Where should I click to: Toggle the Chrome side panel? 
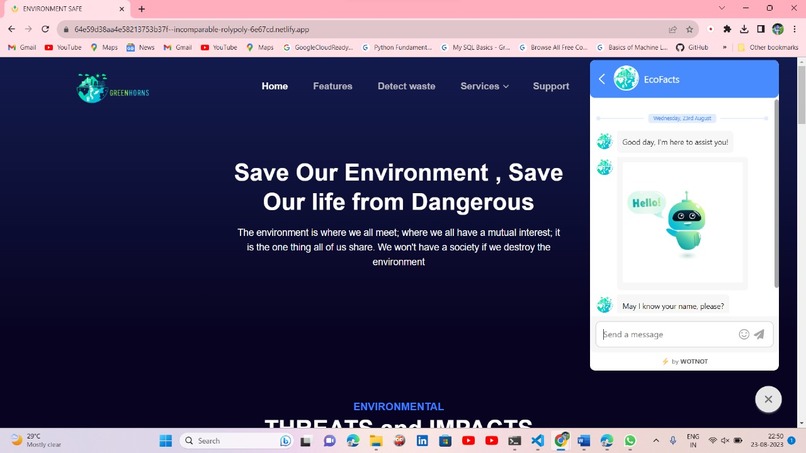click(761, 29)
